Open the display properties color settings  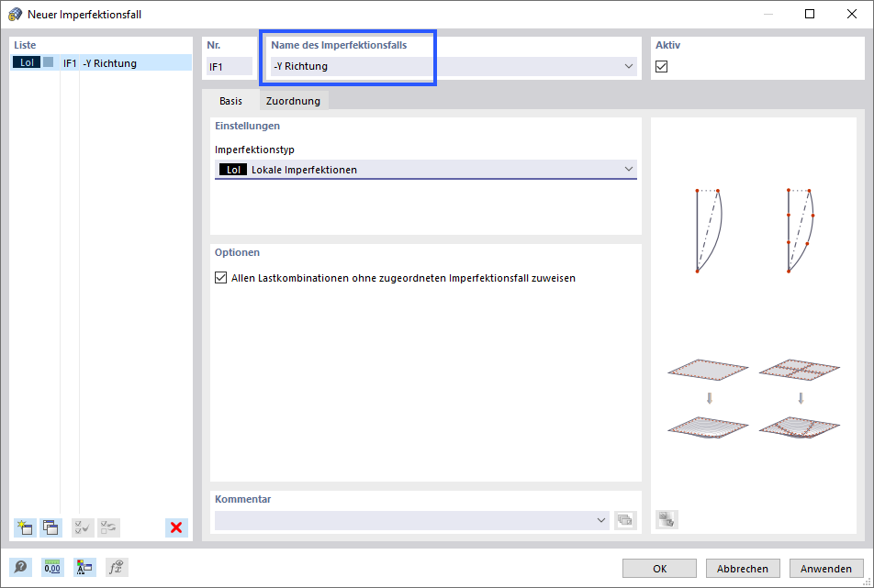coord(84,567)
